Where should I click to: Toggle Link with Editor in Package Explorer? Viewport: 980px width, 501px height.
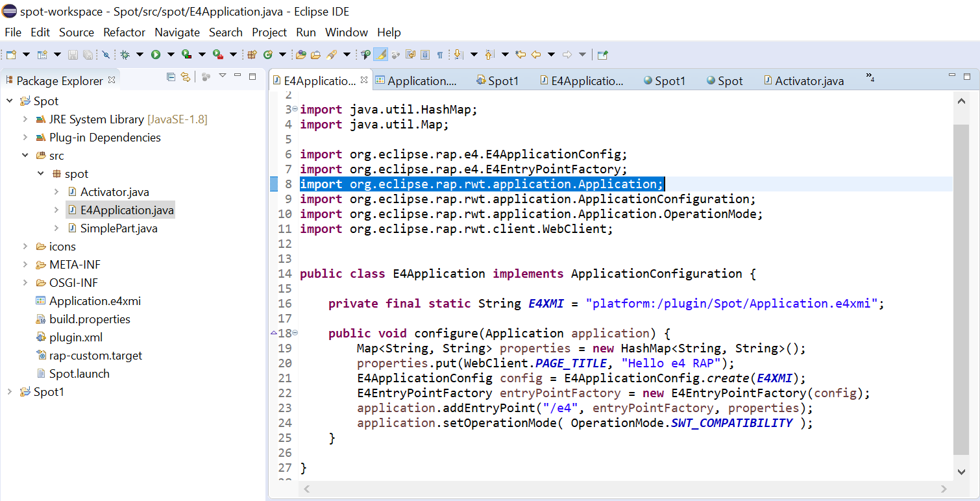point(186,77)
